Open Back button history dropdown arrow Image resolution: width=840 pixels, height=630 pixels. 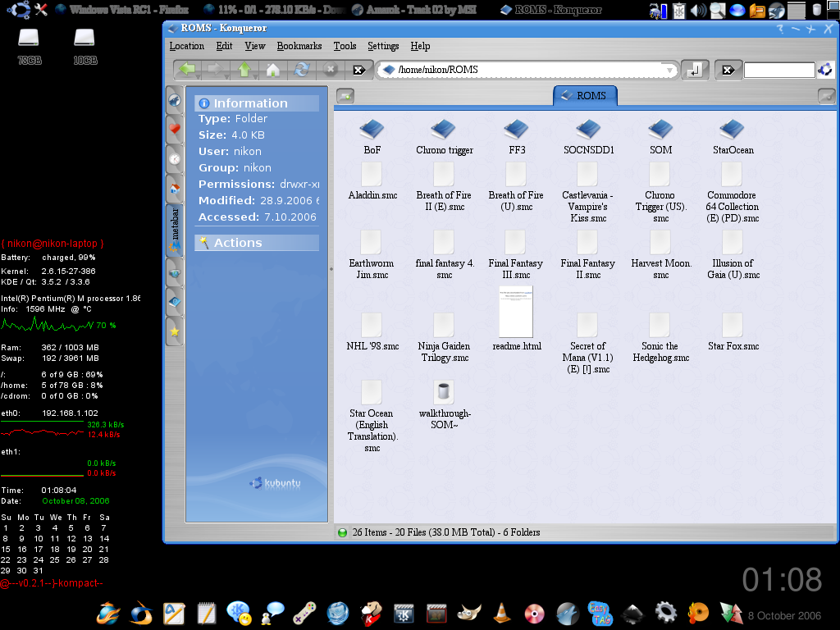(x=199, y=76)
